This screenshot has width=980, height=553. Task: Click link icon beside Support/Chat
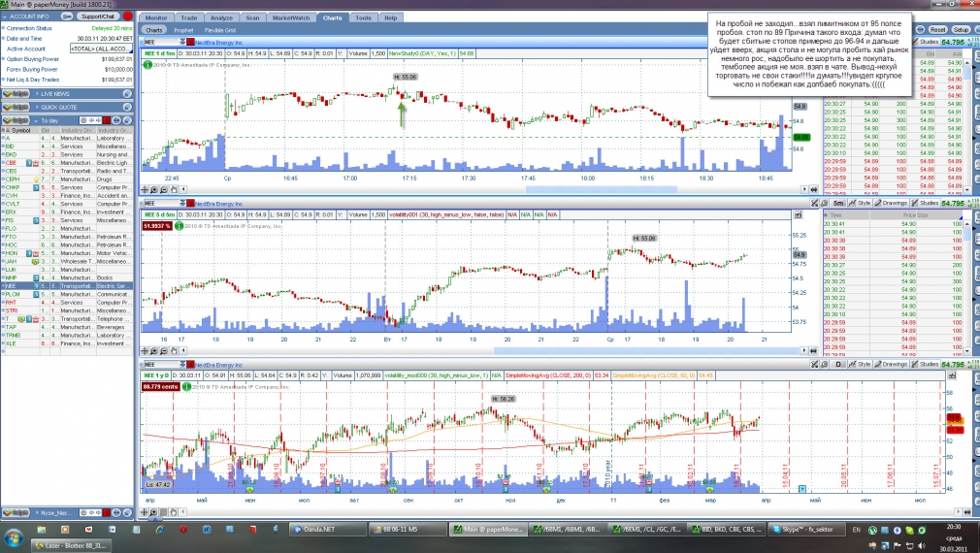(68, 16)
